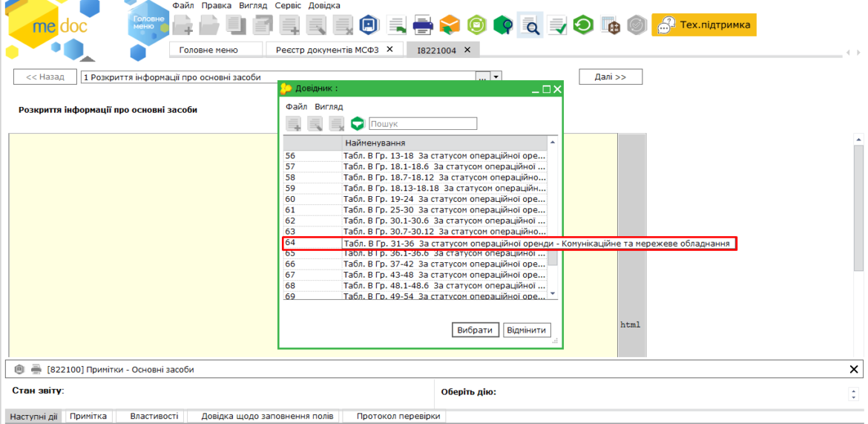Open Вигляд menu in Довідник dialog
This screenshot has width=868, height=424.
pos(329,106)
